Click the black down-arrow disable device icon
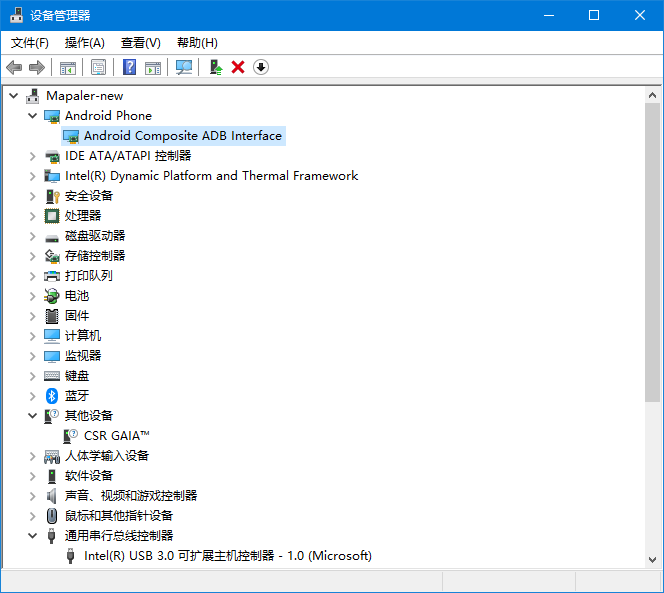The height and width of the screenshot is (593, 664). pos(261,67)
